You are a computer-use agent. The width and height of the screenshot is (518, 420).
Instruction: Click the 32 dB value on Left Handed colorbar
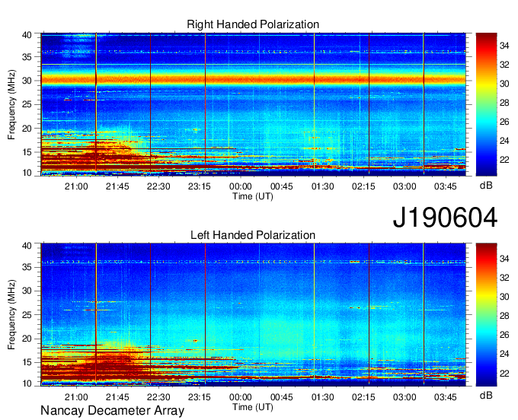coord(504,278)
